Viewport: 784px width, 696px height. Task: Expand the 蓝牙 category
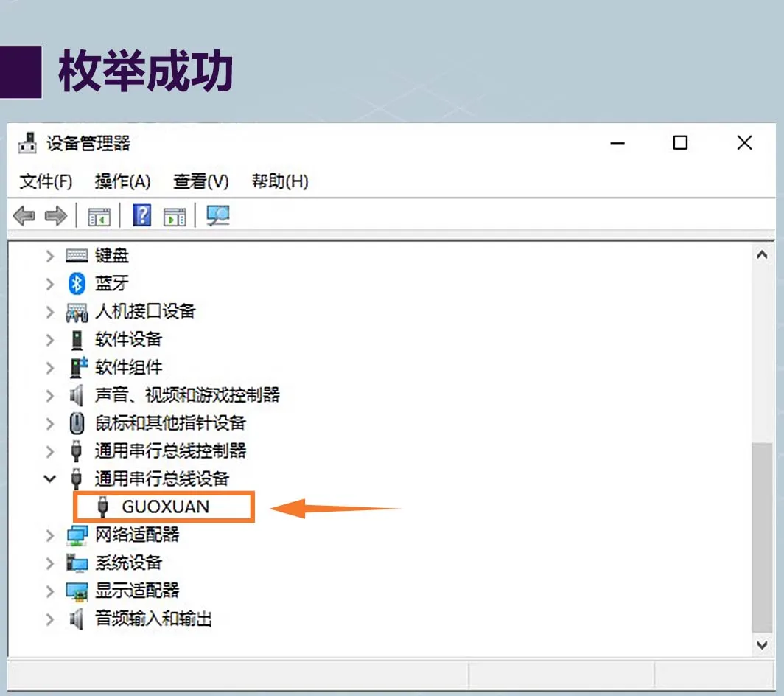tap(49, 284)
